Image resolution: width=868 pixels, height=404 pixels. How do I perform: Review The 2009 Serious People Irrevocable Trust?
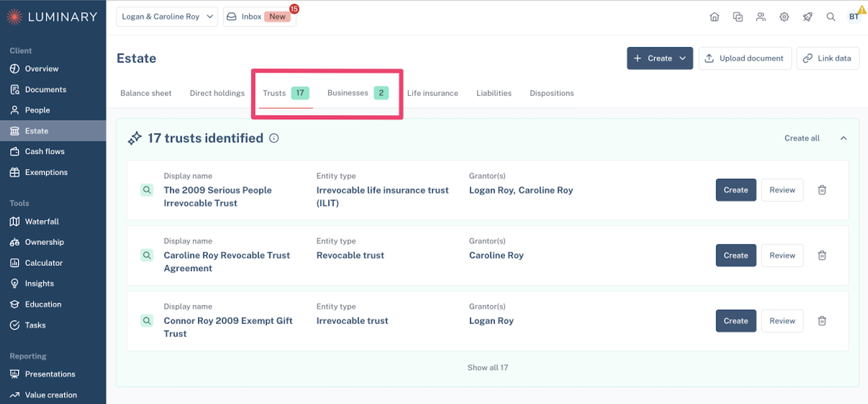782,190
